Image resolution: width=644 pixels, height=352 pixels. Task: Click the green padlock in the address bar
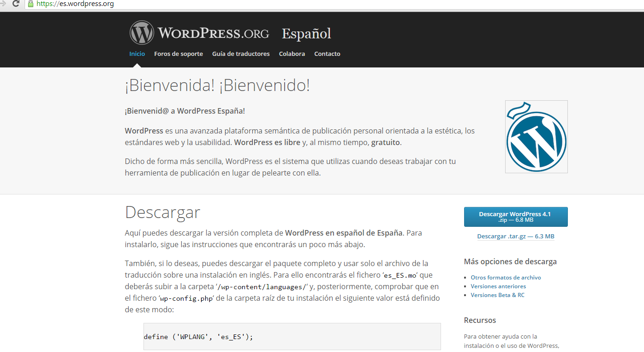(30, 4)
